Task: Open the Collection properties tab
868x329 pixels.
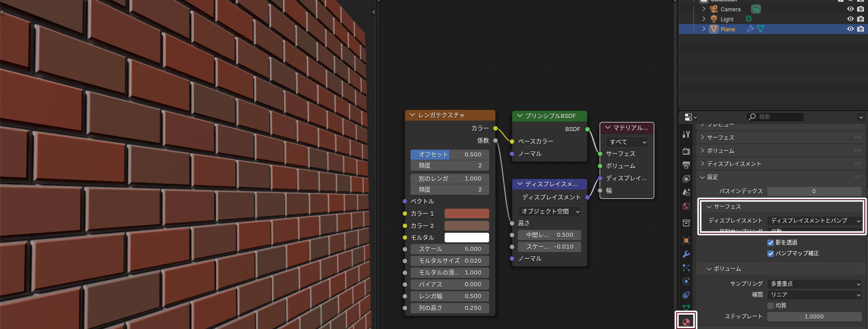Action: 686,223
